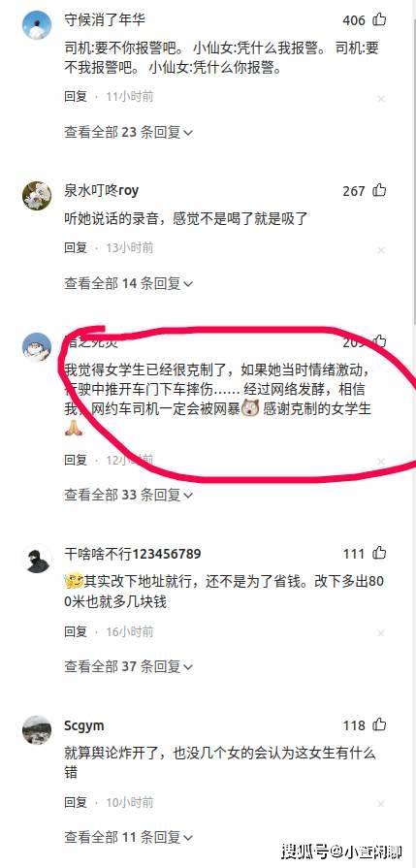Open avatar of user 守候消了年华
Image resolution: width=416 pixels, height=868 pixels.
(x=37, y=25)
